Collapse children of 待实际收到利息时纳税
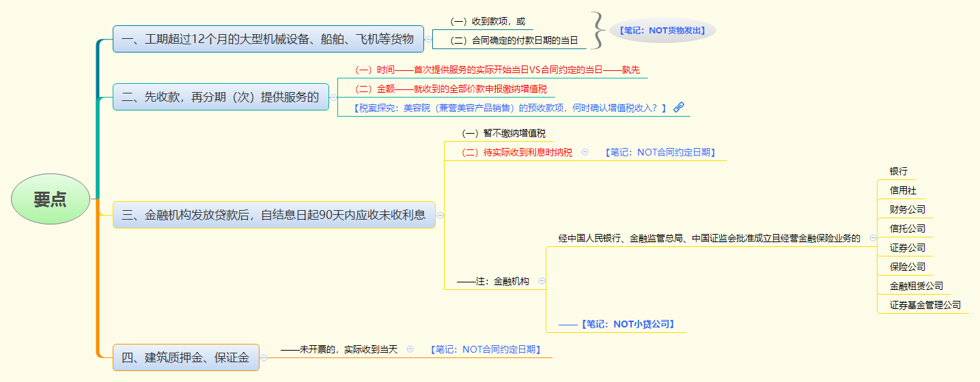980x382 pixels. (585, 152)
